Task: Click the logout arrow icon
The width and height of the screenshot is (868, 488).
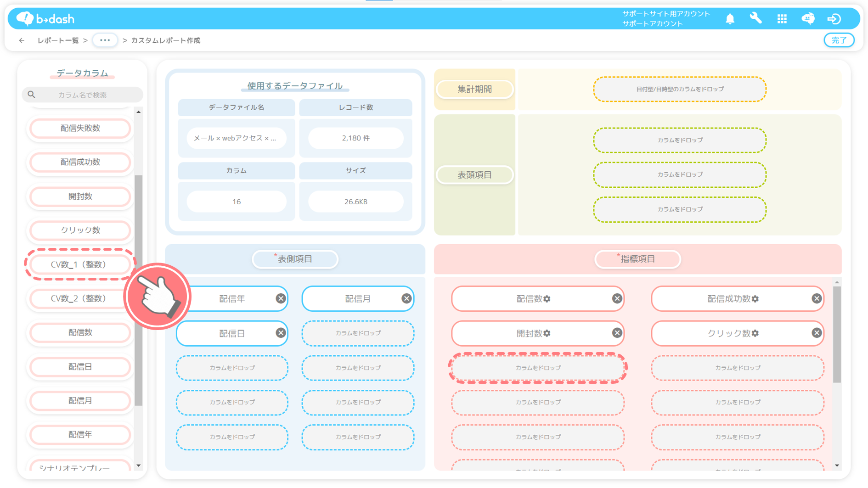Action: tap(834, 19)
